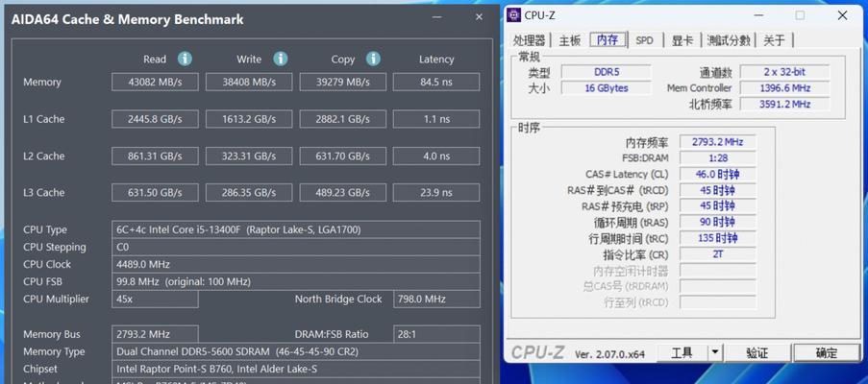Close the CPU-Z window
Image resolution: width=868 pixels, height=384 pixels.
click(x=842, y=15)
